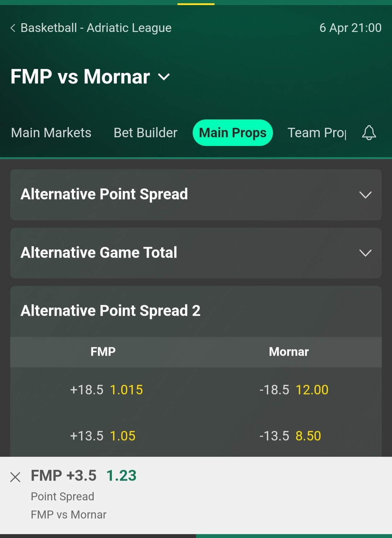The image size is (392, 538).
Task: Remove FMP +3.5 selection from betslip
Action: (15, 477)
